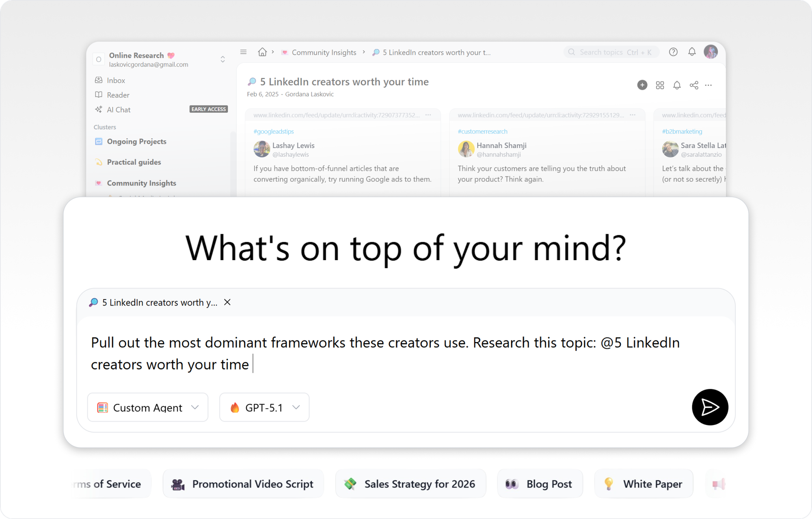812x519 pixels.
Task: Choose Promotional Video Script suggestion
Action: tap(243, 484)
